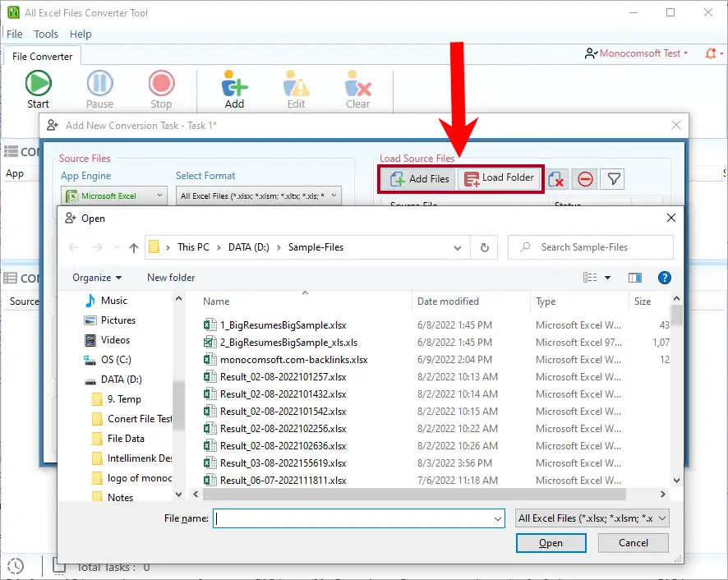Click the Pause icon in toolbar

(x=99, y=83)
